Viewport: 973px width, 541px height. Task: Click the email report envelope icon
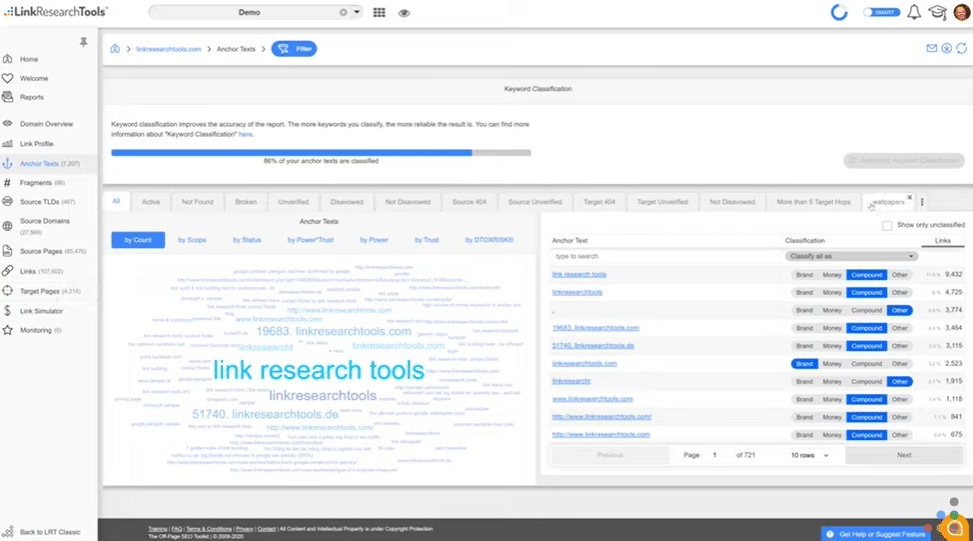(x=931, y=48)
